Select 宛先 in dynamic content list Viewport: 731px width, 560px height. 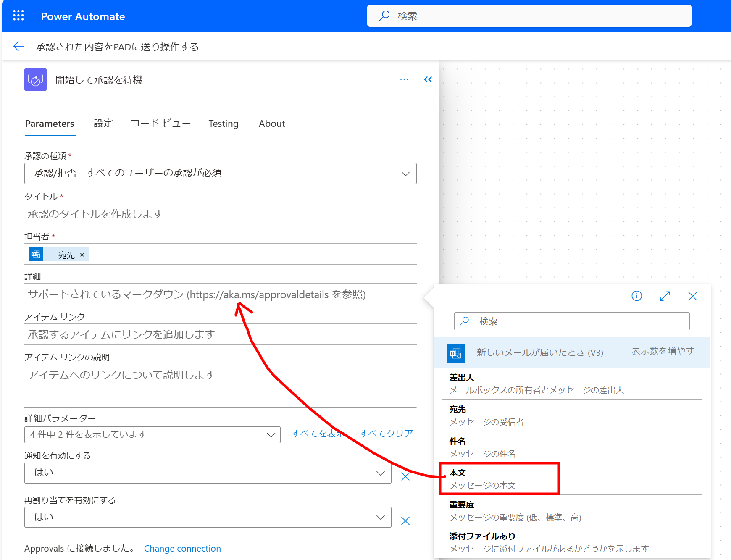(x=572, y=415)
